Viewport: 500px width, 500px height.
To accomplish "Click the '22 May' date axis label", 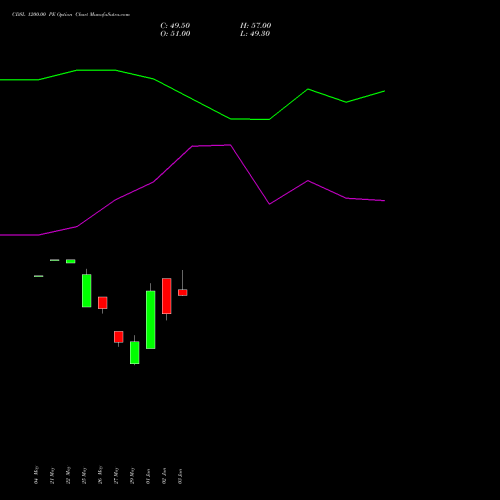I will coord(68,476).
